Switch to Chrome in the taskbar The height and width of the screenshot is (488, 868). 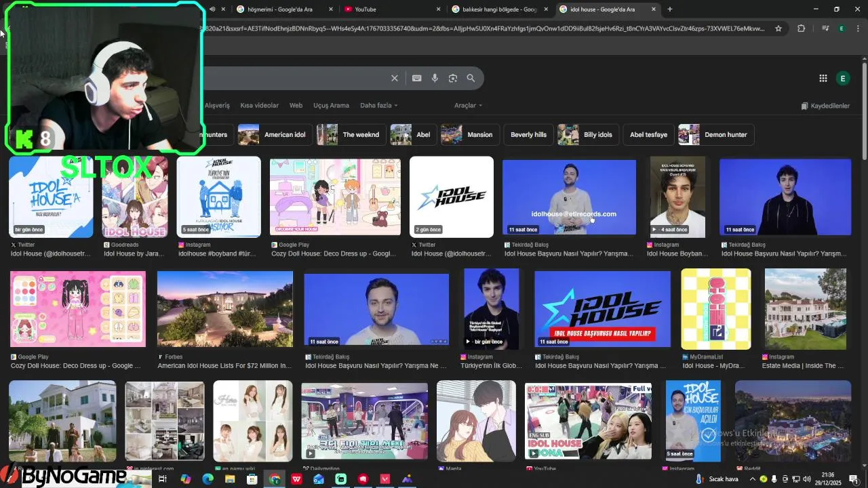275,479
